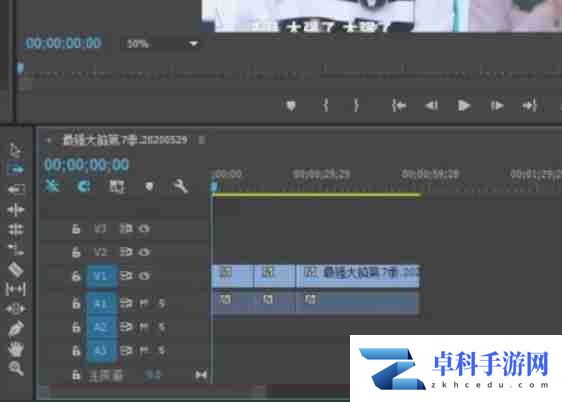Click the timeline timecode 00;00;00;00

[86, 165]
